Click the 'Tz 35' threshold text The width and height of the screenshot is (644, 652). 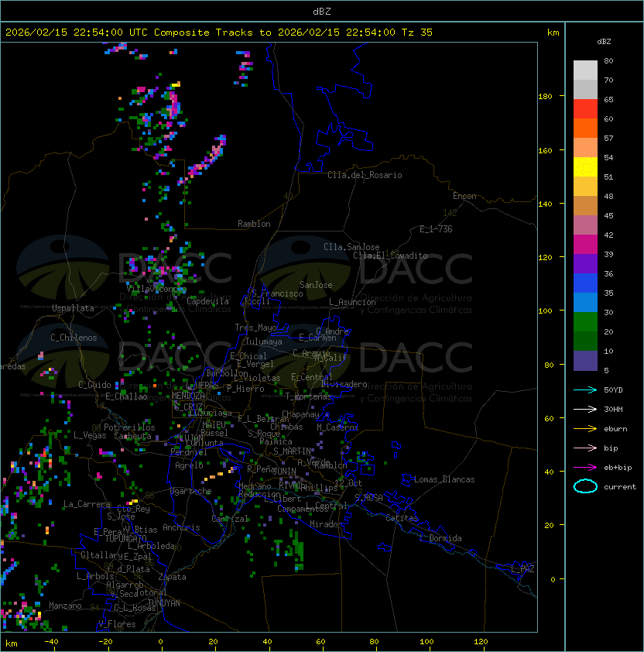click(417, 33)
